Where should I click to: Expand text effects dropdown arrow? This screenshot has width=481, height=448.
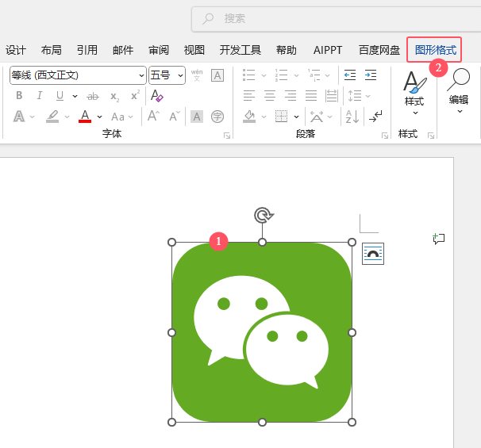pos(33,117)
